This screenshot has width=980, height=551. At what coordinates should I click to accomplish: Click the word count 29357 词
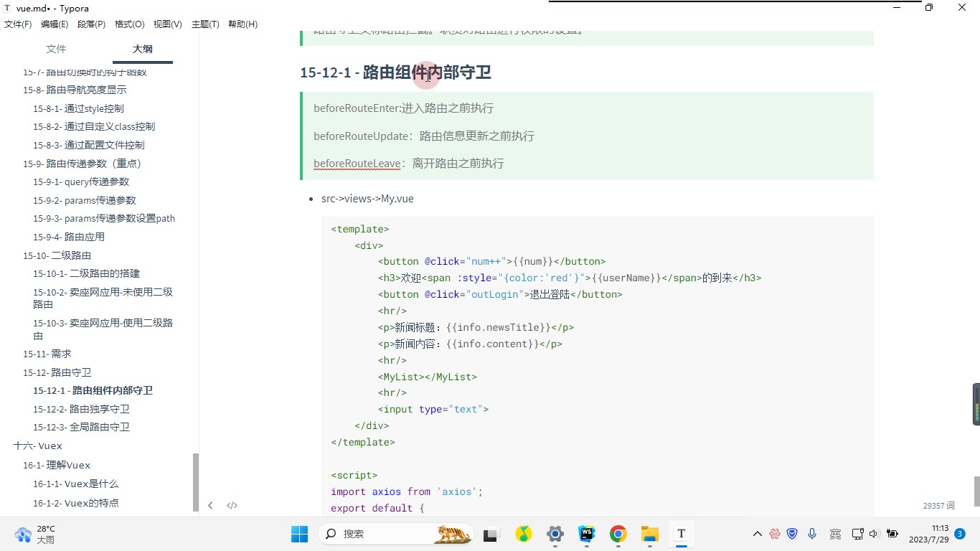(938, 506)
